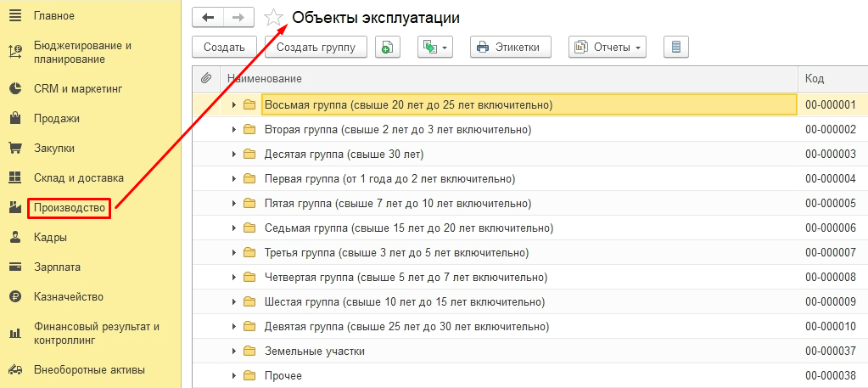Click the Склад и доставка grid icon
868x388 pixels.
15,178
